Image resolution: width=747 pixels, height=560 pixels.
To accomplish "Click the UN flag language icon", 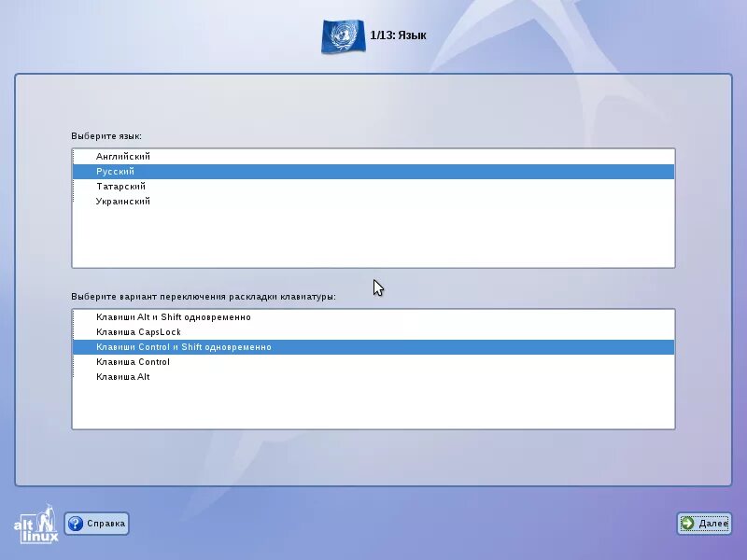I will coord(343,36).
